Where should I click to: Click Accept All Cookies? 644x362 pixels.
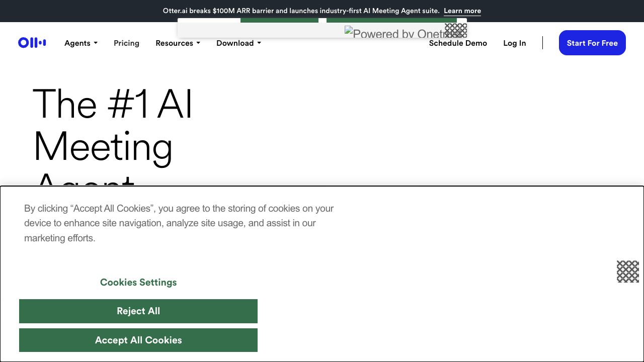[x=138, y=340]
